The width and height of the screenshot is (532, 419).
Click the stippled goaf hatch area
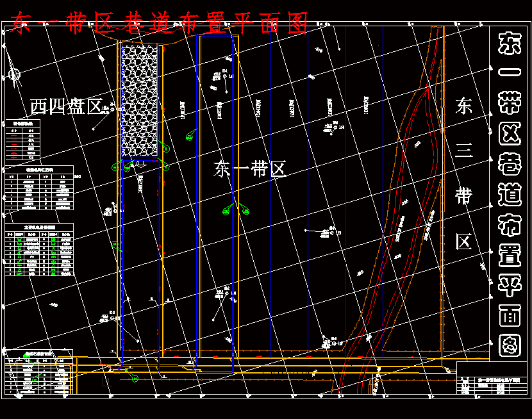click(x=140, y=101)
